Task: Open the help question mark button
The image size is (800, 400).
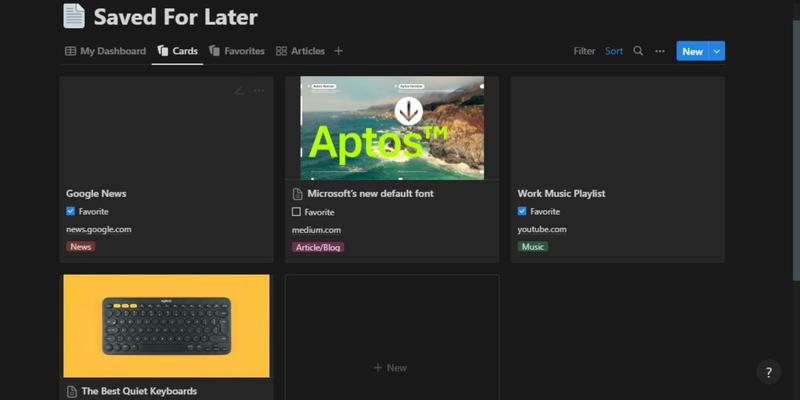Action: point(768,372)
